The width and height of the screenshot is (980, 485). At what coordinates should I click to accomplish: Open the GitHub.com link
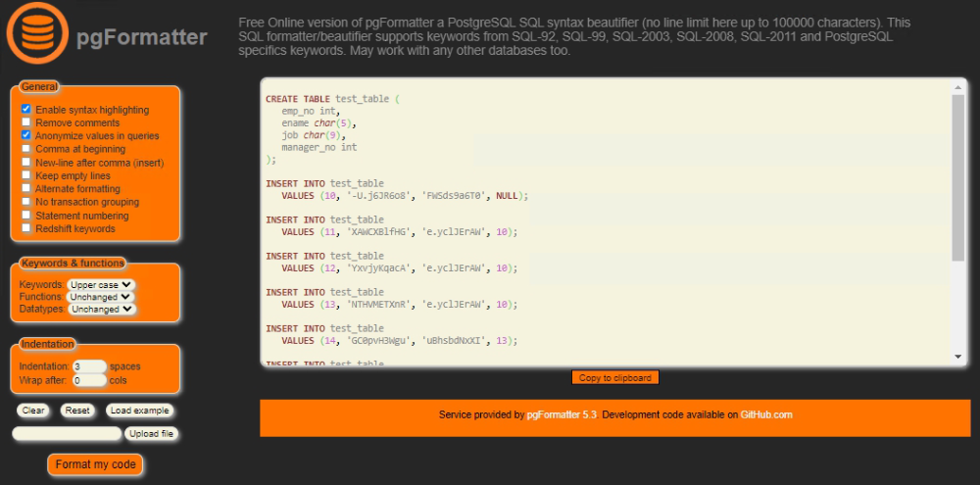(x=766, y=414)
